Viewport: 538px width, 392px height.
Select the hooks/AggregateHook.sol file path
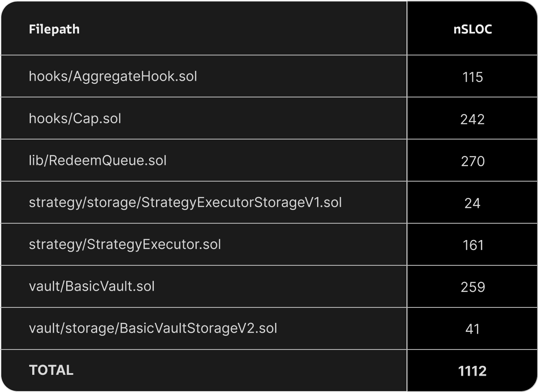pyautogui.click(x=113, y=77)
